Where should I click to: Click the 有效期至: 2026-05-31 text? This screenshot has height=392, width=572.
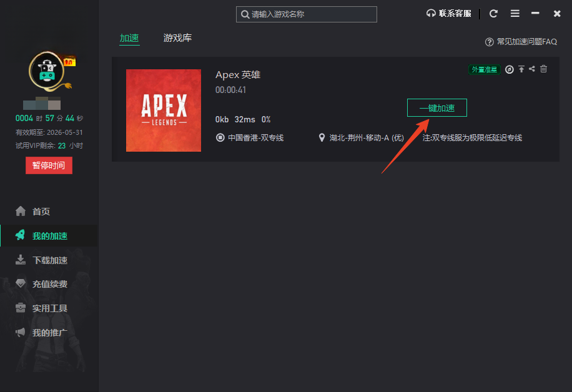49,132
